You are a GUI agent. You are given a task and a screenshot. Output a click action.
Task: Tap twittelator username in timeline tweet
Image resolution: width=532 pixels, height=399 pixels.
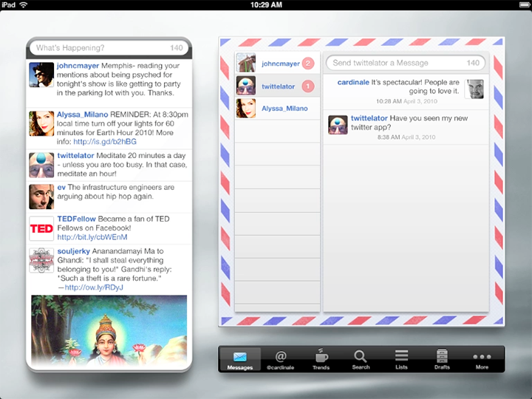click(x=75, y=156)
